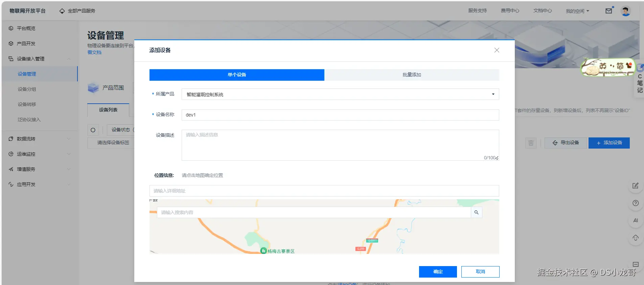Click the delete trash icon
The width and height of the screenshot is (644, 285).
(531, 143)
